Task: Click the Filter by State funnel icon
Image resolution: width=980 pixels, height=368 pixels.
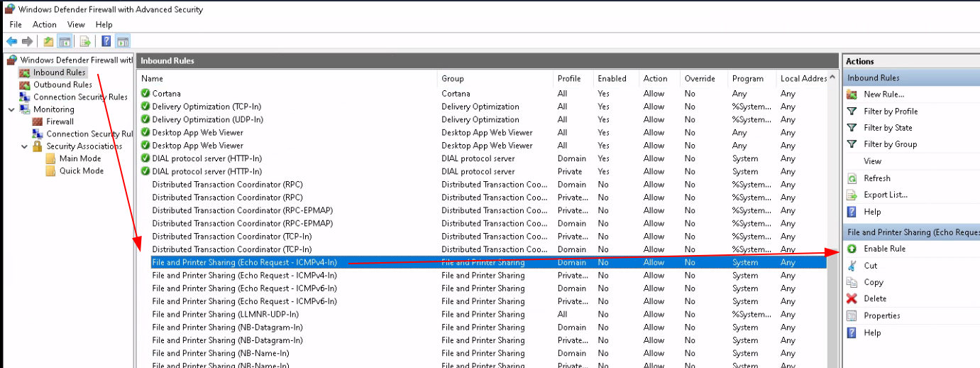Action: coord(852,128)
